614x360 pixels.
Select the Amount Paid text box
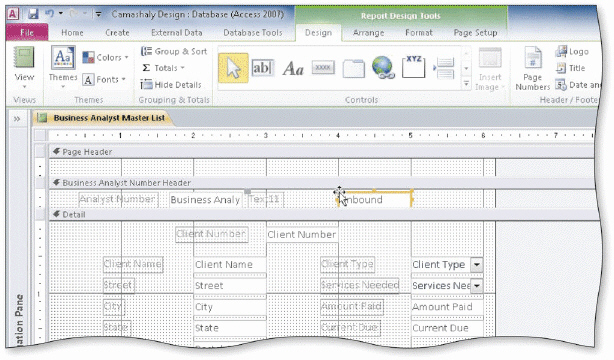tap(447, 307)
